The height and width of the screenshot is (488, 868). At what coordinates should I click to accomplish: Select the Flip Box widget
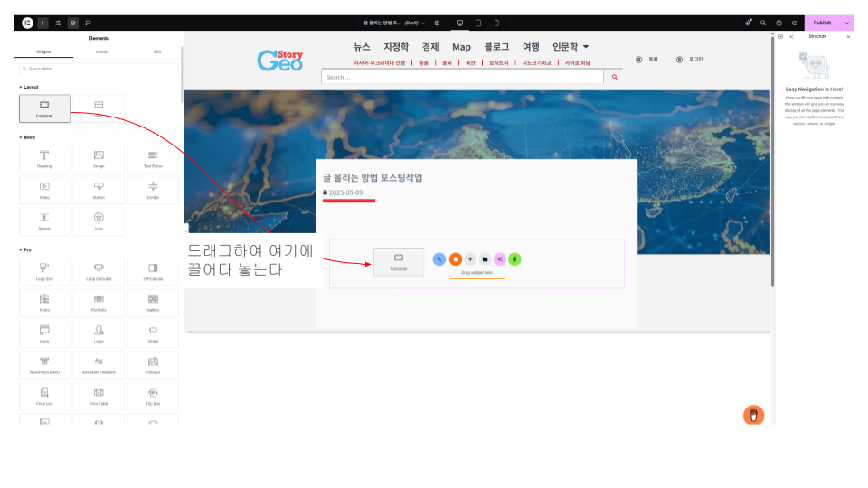click(153, 396)
